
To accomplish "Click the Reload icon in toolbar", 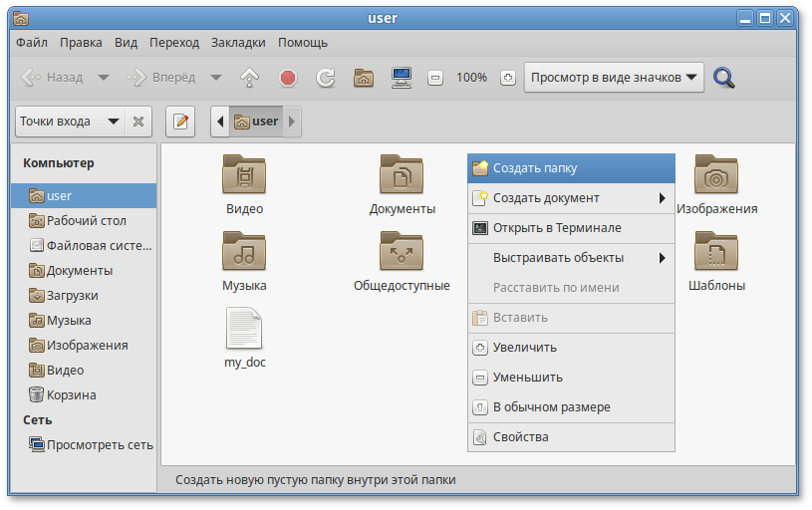I will 325,78.
